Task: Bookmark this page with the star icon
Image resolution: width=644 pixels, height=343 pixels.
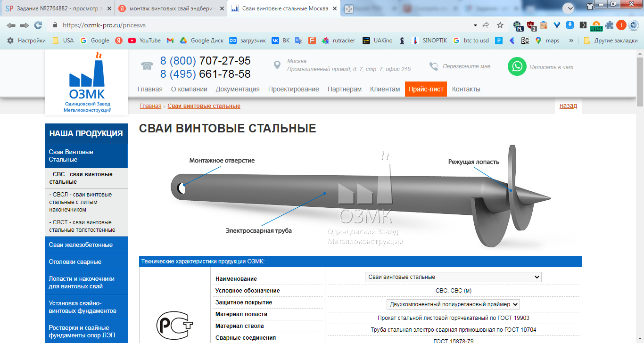Action: (x=500, y=25)
